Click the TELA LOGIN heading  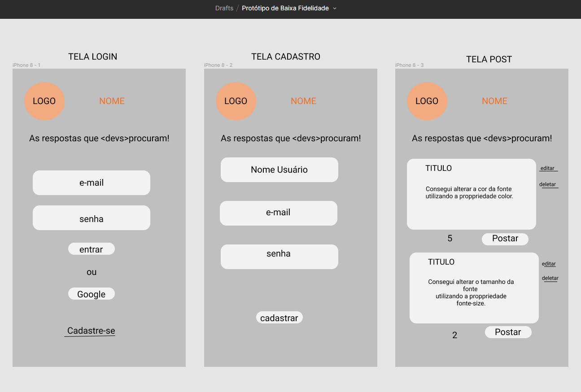[x=93, y=57]
